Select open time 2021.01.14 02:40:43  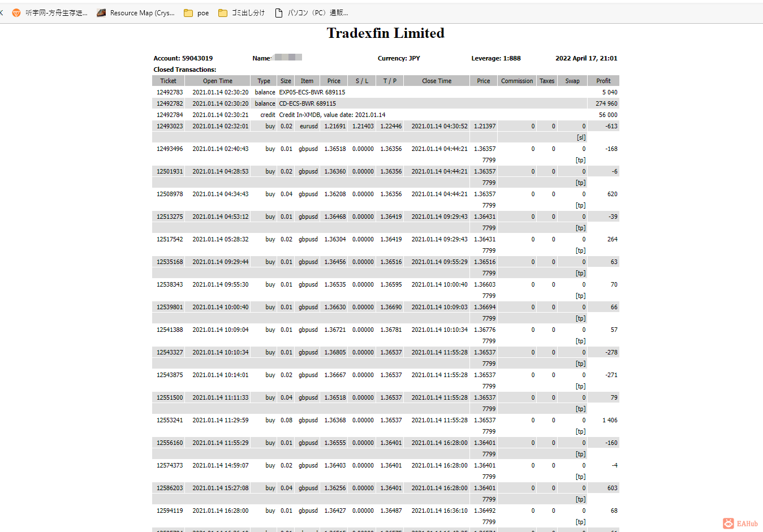point(221,149)
